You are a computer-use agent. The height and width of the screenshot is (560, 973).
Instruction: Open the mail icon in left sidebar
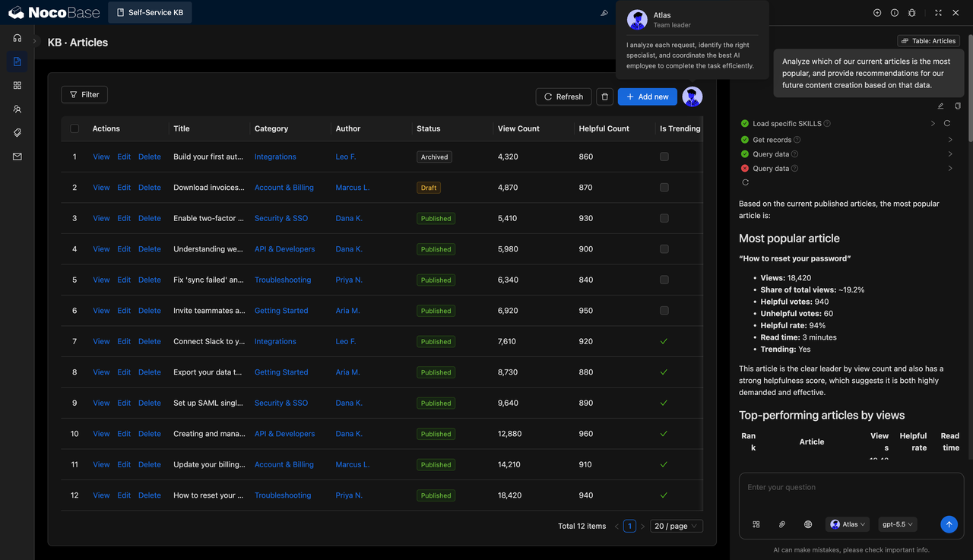pyautogui.click(x=17, y=157)
